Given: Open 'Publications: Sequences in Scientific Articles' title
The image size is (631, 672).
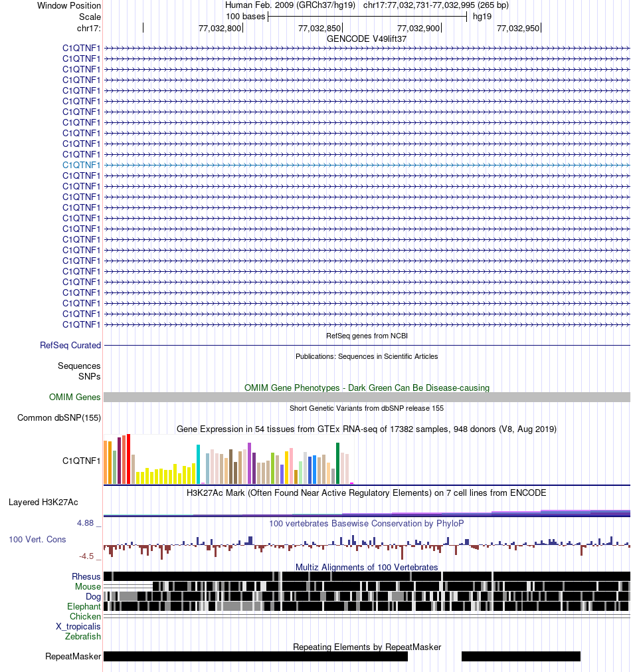Looking at the screenshot, I should (x=367, y=356).
